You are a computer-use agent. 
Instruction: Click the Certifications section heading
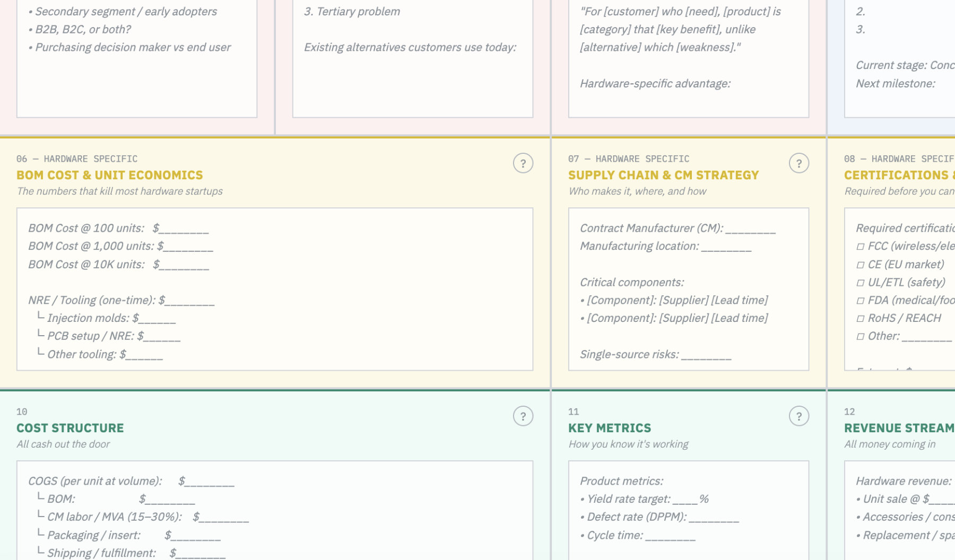pos(898,175)
